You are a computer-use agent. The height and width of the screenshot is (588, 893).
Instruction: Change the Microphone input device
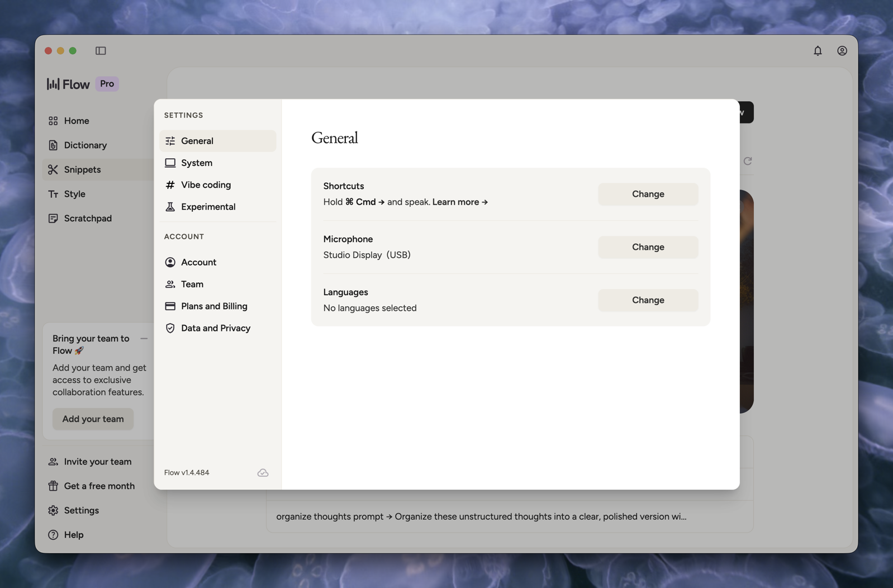click(647, 247)
